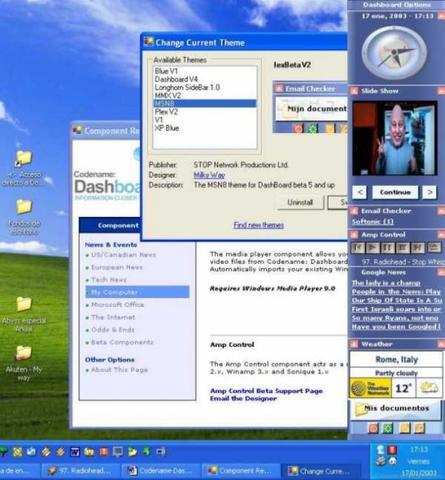
Task: Click the red icon below Mis documentos
Action: coord(373,428)
